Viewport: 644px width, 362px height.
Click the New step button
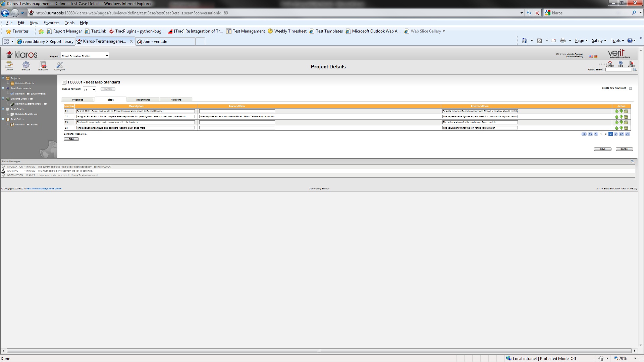point(71,139)
